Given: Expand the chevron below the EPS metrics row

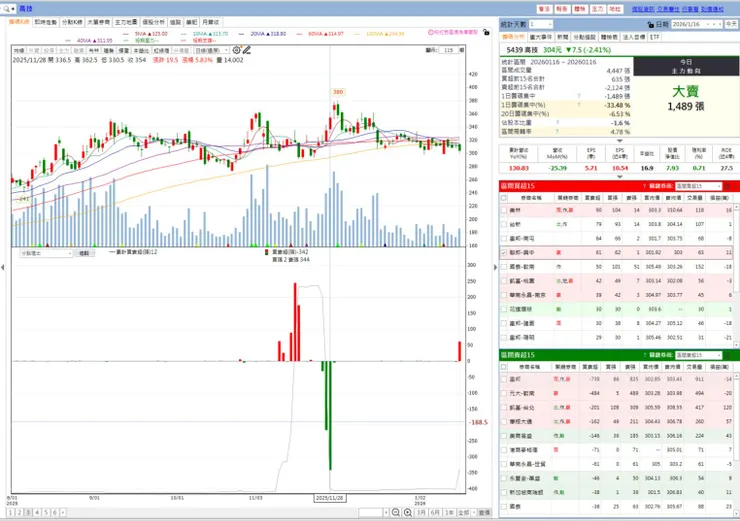Looking at the screenshot, I should click(x=620, y=177).
